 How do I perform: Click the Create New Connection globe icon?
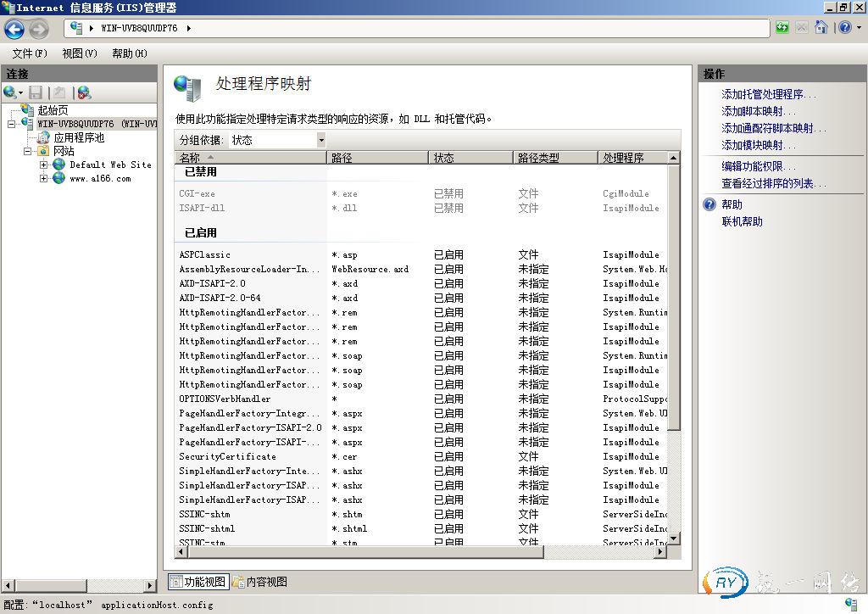[x=10, y=92]
